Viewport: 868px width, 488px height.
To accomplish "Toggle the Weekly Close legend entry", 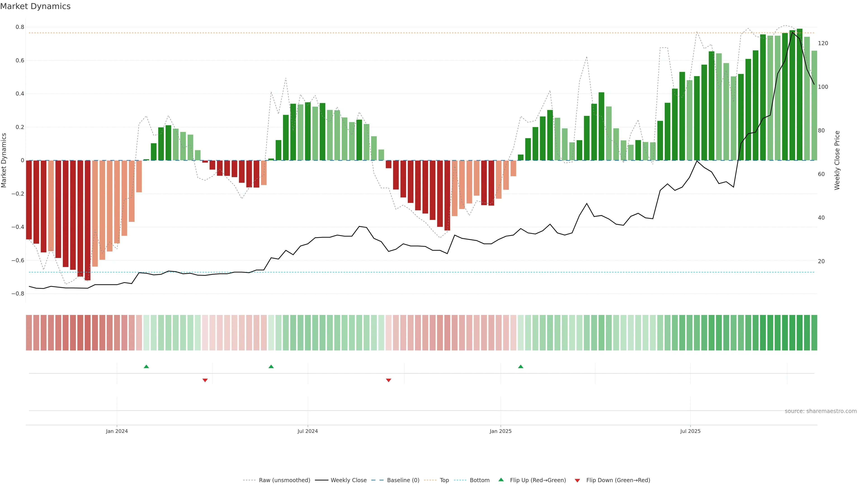I will [x=348, y=480].
